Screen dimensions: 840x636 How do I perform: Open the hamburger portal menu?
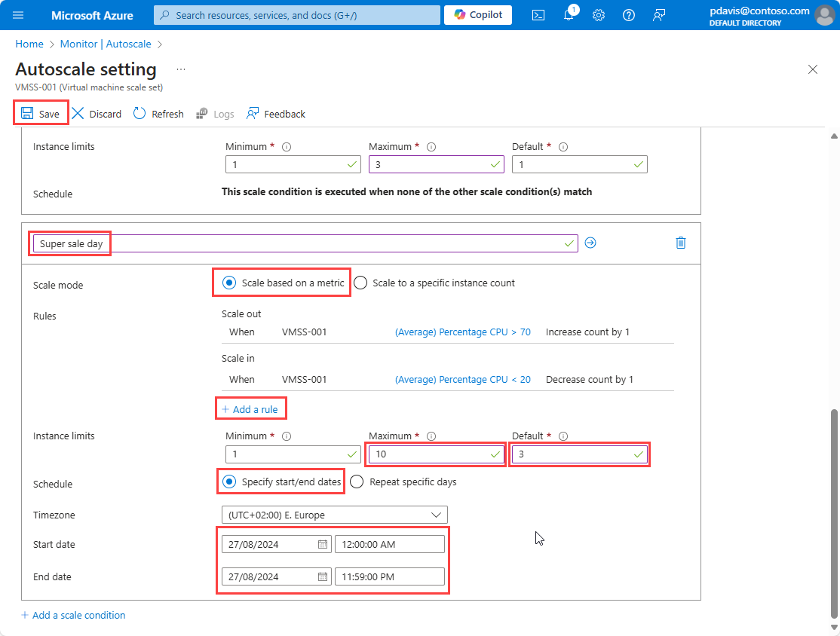click(x=18, y=15)
